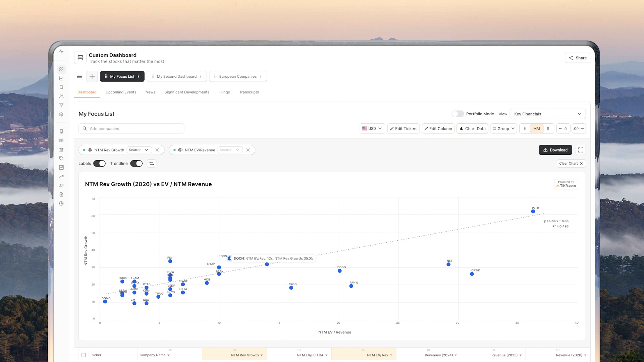Open the people icon in sidebar

click(61, 97)
